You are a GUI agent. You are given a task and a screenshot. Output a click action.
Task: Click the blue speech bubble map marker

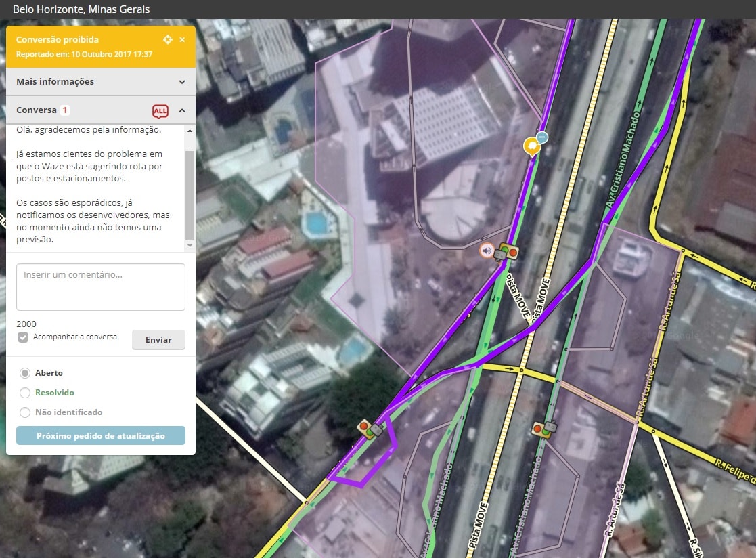coord(542,137)
